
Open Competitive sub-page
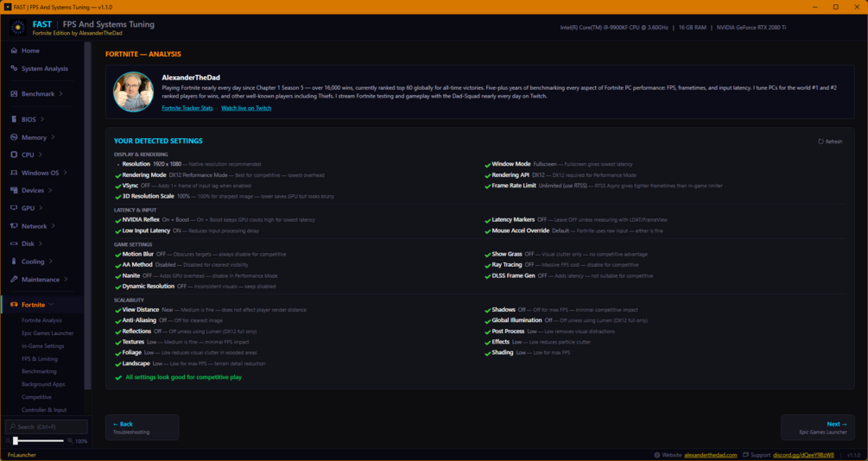click(x=36, y=397)
